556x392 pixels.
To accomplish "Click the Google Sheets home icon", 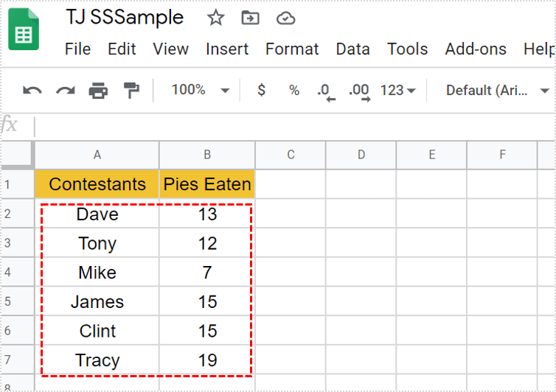I will click(24, 30).
